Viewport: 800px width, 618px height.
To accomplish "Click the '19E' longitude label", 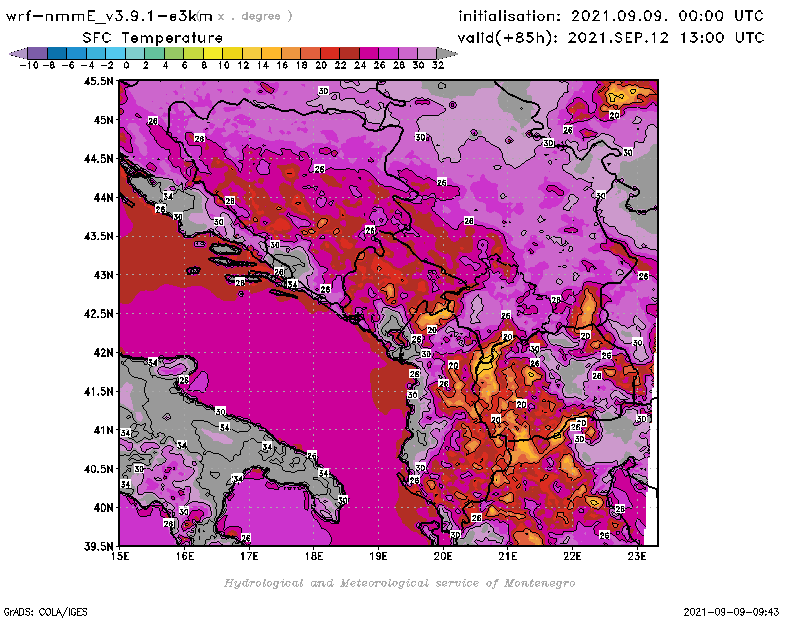I will (378, 556).
